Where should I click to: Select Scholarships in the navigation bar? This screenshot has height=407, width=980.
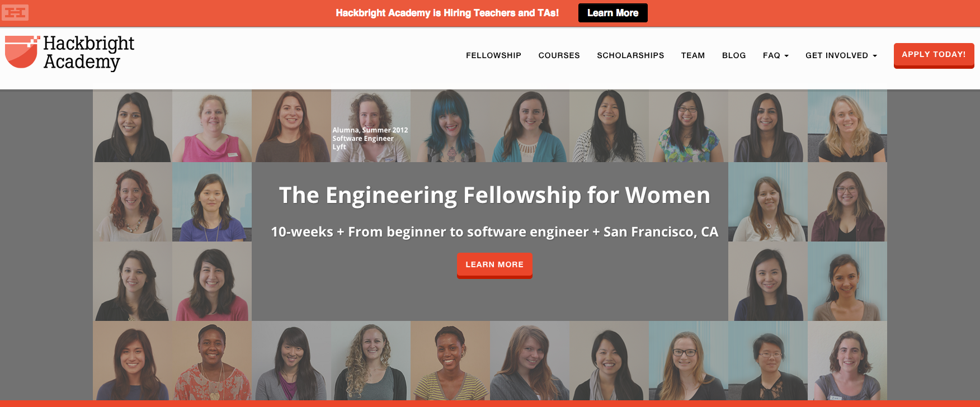point(630,55)
